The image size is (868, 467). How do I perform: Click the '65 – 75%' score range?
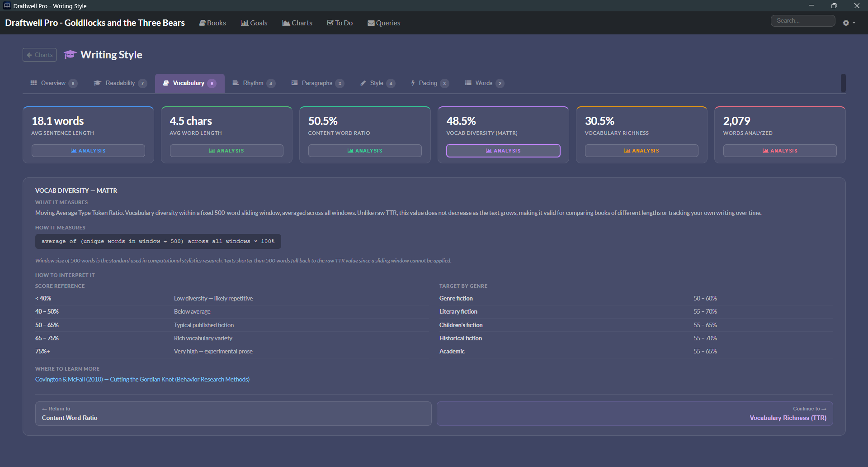[x=47, y=338]
